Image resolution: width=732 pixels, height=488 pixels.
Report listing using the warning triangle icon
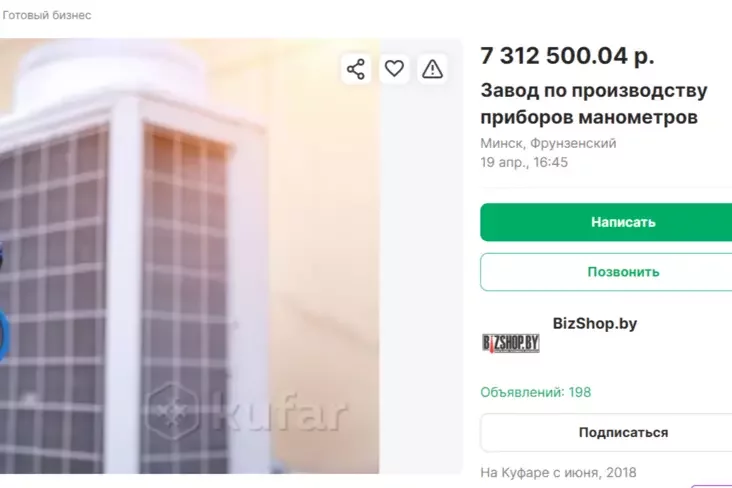(x=432, y=69)
